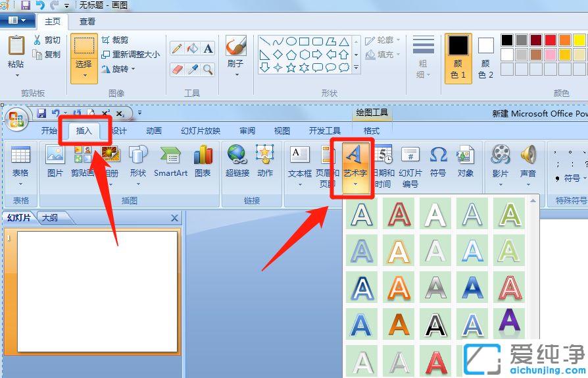Switch to the 大纲 outline pane tab

[49, 218]
